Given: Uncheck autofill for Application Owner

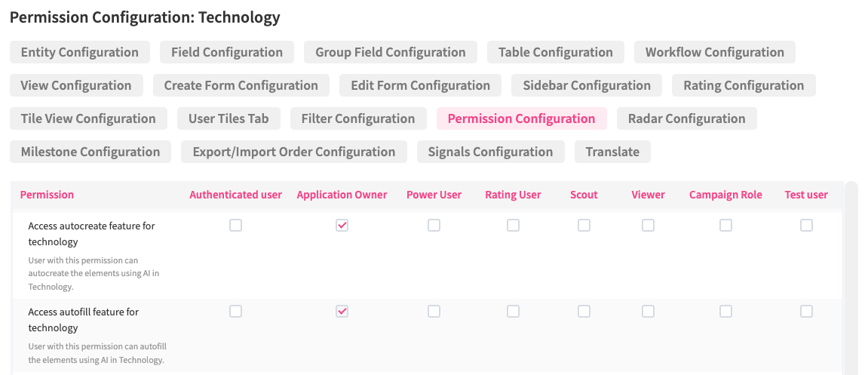Looking at the screenshot, I should pos(342,311).
